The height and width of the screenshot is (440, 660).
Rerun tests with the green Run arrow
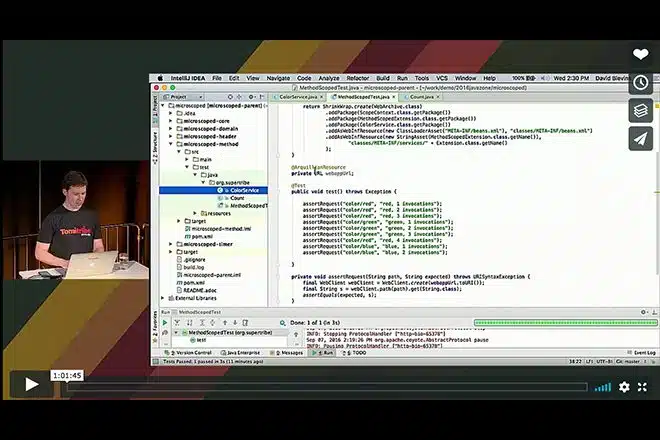[x=165, y=323]
